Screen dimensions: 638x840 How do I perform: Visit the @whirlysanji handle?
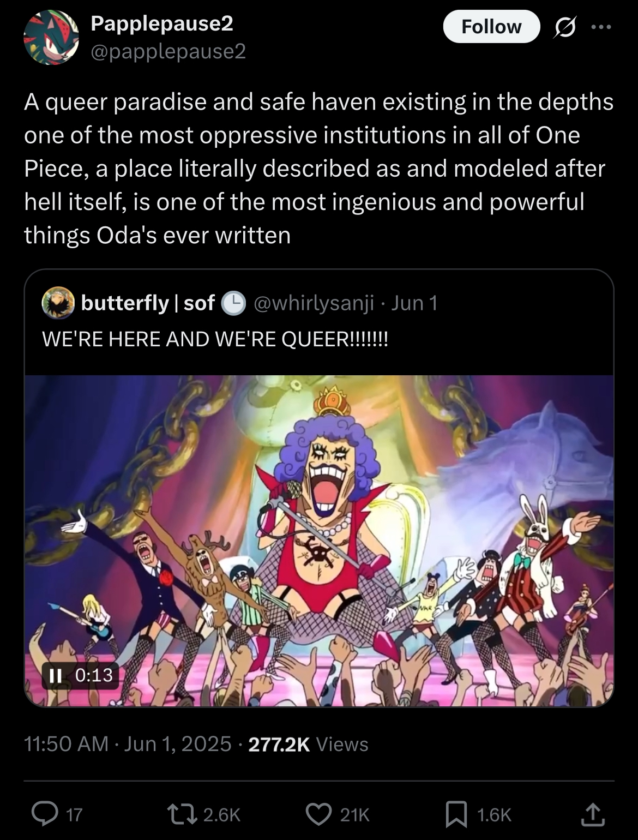314,303
